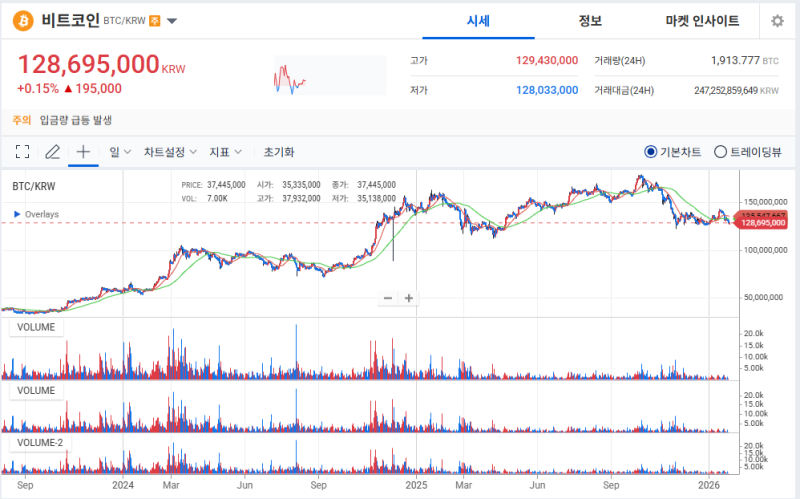Image resolution: width=800 pixels, height=499 pixels.
Task: Open the 마켓 인사이트 tab
Action: pyautogui.click(x=703, y=21)
